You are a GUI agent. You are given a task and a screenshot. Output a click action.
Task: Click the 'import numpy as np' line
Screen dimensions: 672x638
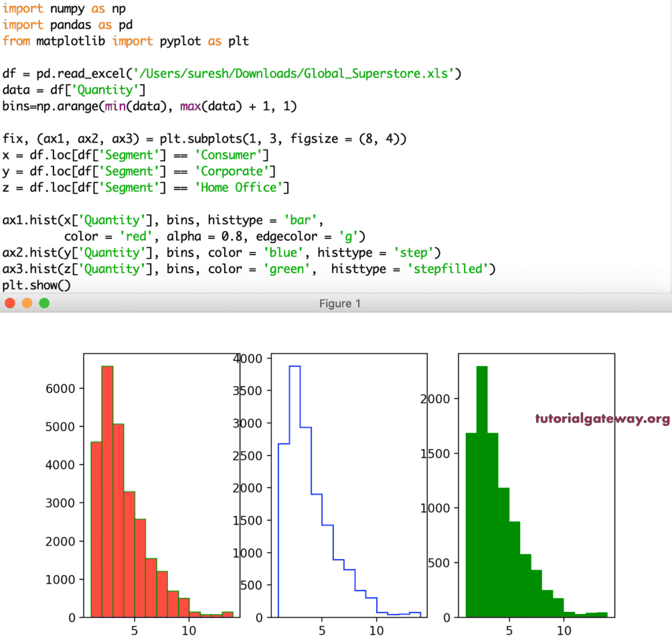pos(64,9)
